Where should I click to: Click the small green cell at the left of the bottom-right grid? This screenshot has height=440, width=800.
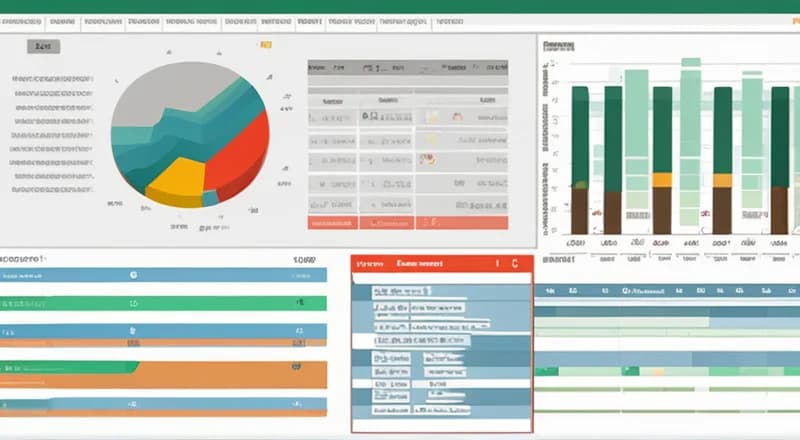coord(546,371)
